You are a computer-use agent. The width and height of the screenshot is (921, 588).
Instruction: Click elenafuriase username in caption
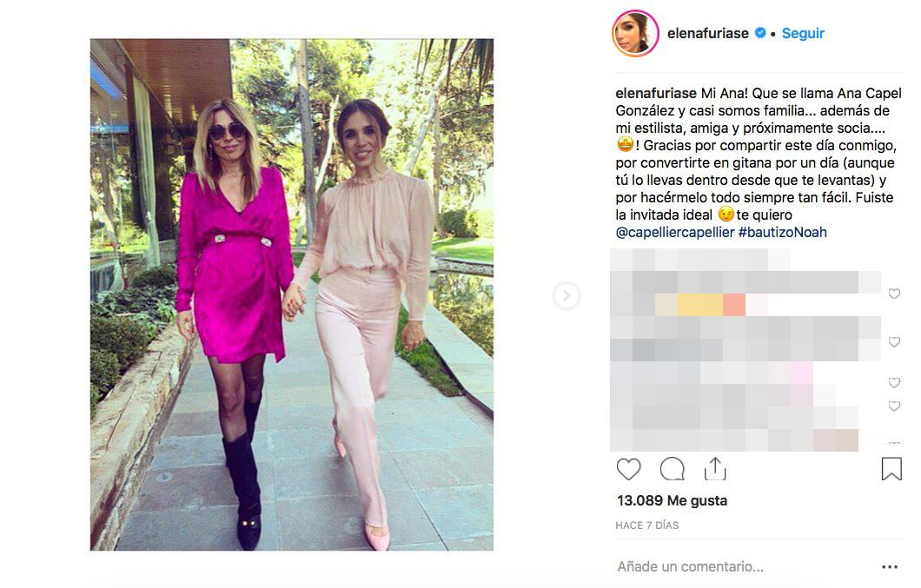point(656,94)
